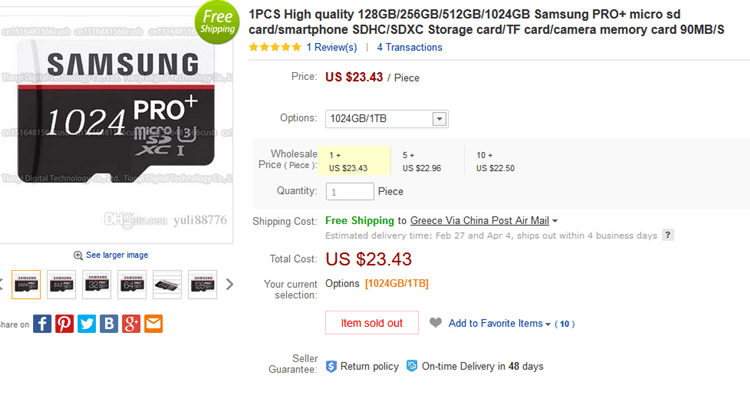Share by email envelope icon
This screenshot has height=398, width=750.
click(x=154, y=324)
